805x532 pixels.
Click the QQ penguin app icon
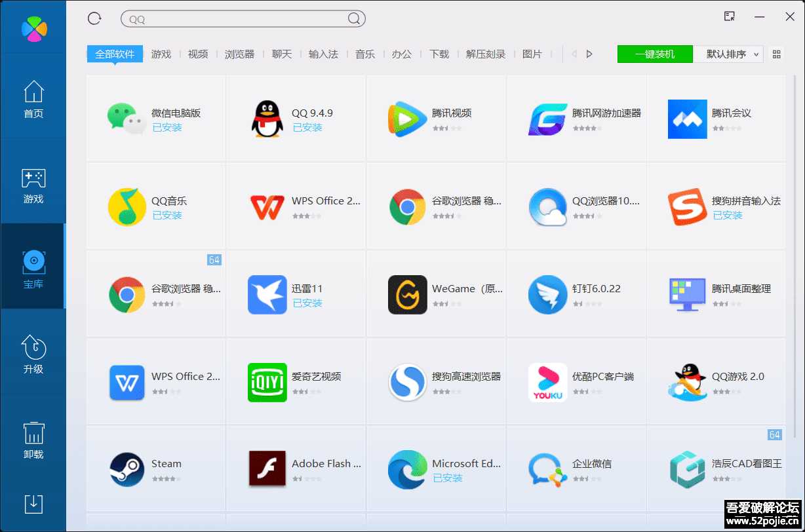(267, 119)
